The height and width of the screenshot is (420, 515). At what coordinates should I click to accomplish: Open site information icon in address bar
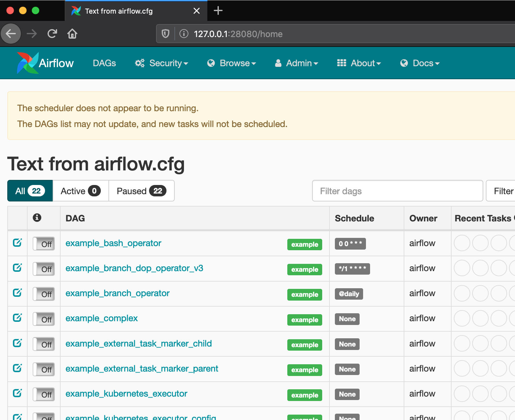click(184, 34)
